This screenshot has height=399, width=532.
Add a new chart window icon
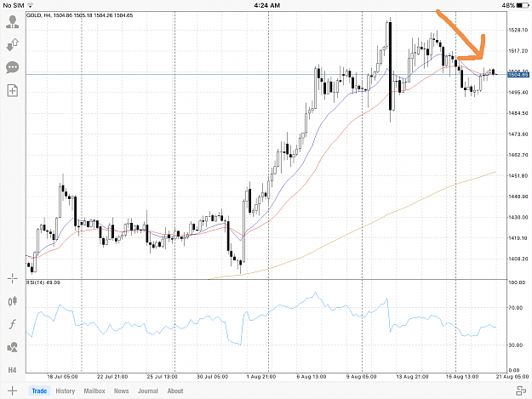13,90
